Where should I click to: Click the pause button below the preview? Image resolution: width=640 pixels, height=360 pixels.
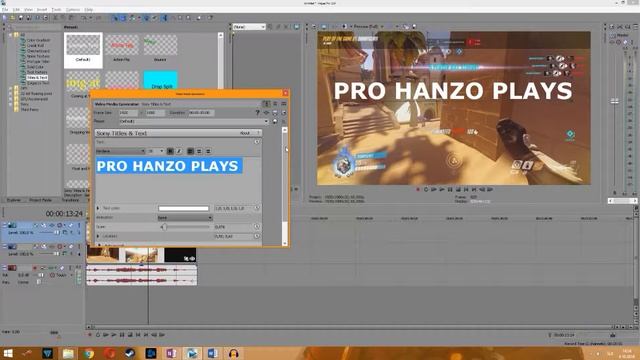coord(450,189)
